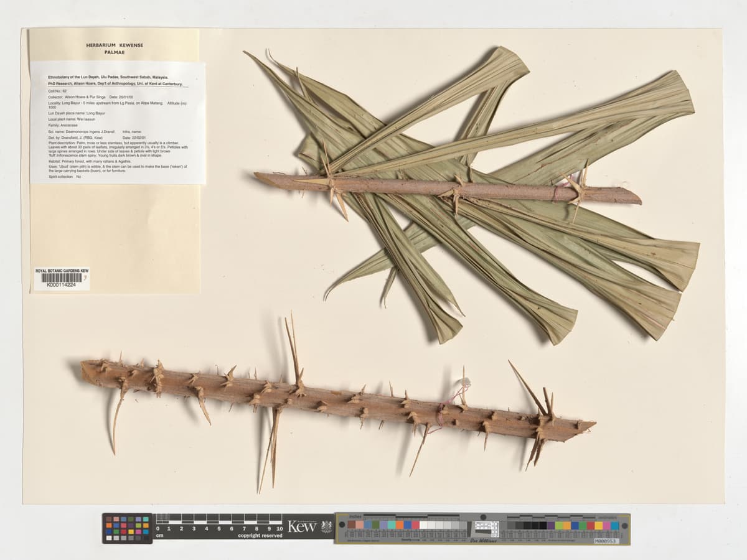The height and width of the screenshot is (560, 747).
Task: Click the 'ROYAL BOTANIC GARDENS KEW' barcode header
Action: pos(62,271)
